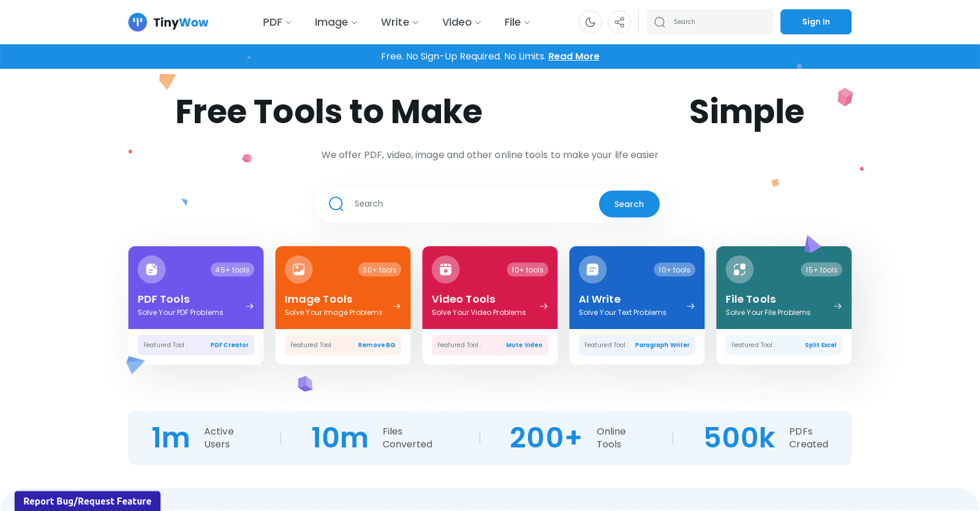Click the share icon in header

click(619, 22)
